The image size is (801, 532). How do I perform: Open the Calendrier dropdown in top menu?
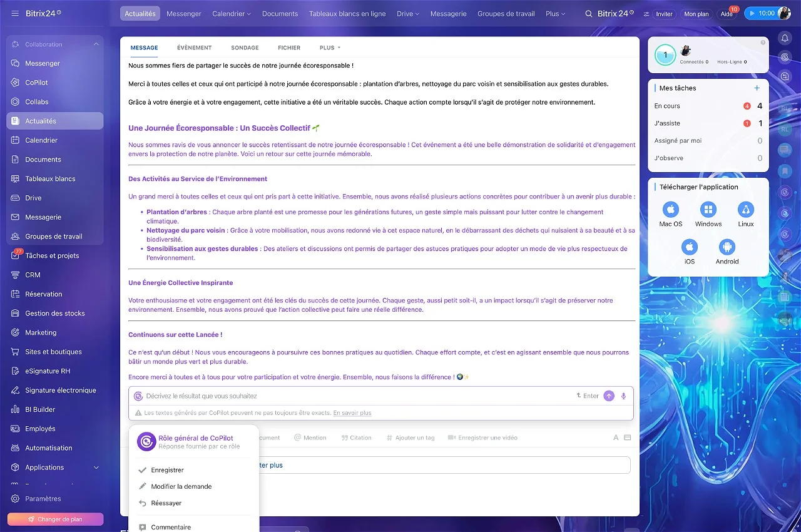click(232, 14)
